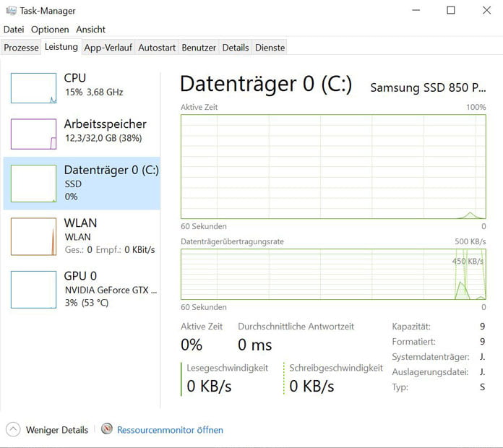Open the Datei menu
Image resolution: width=503 pixels, height=448 pixels.
[14, 30]
